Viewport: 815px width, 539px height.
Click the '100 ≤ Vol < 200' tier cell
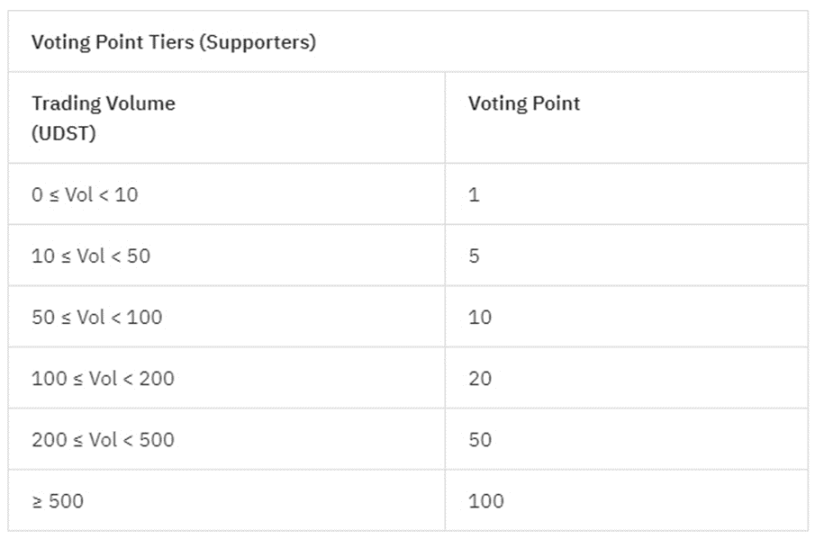[x=103, y=379]
